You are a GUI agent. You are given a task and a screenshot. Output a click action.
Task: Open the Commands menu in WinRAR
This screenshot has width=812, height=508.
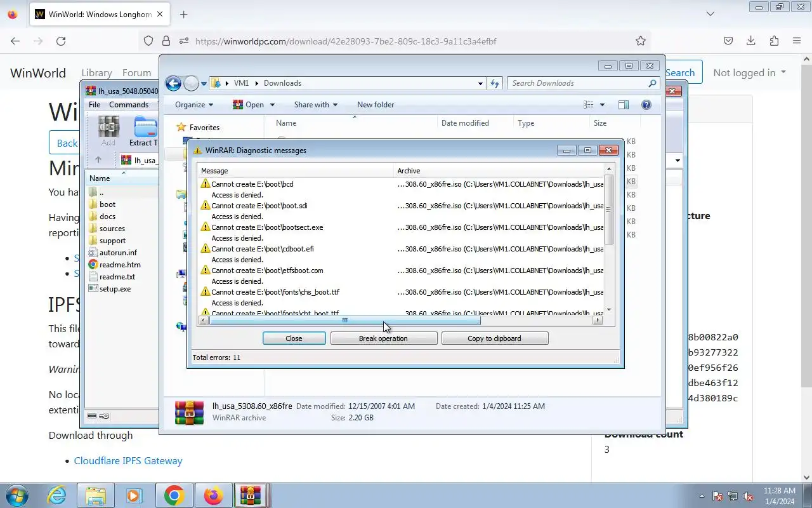click(129, 105)
